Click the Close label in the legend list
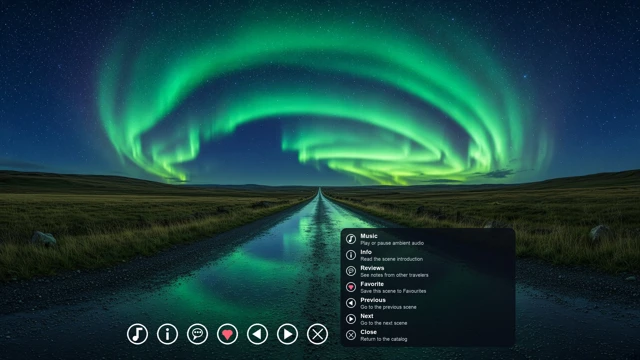The width and height of the screenshot is (640, 360). [x=368, y=332]
